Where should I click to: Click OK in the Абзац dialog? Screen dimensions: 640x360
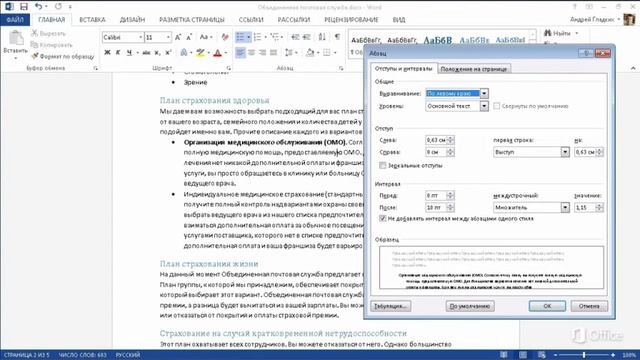click(x=547, y=306)
